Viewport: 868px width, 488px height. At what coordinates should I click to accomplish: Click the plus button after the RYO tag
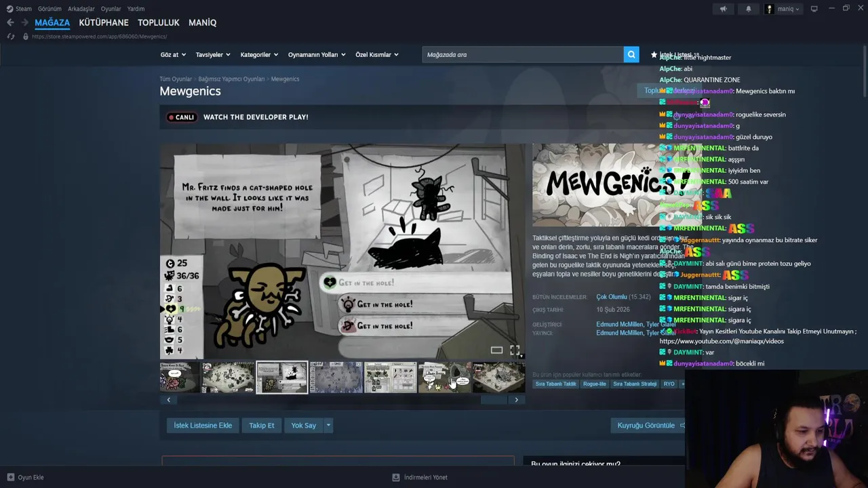click(682, 384)
